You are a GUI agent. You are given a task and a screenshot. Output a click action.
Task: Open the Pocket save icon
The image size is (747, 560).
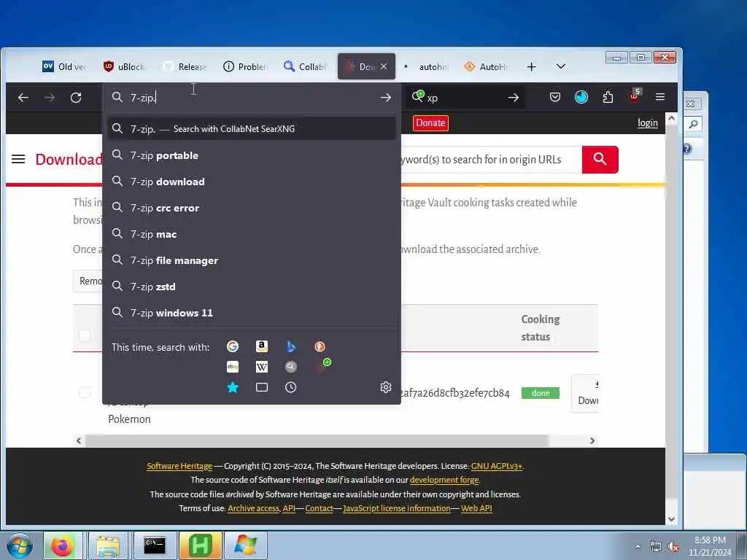[x=554, y=98]
